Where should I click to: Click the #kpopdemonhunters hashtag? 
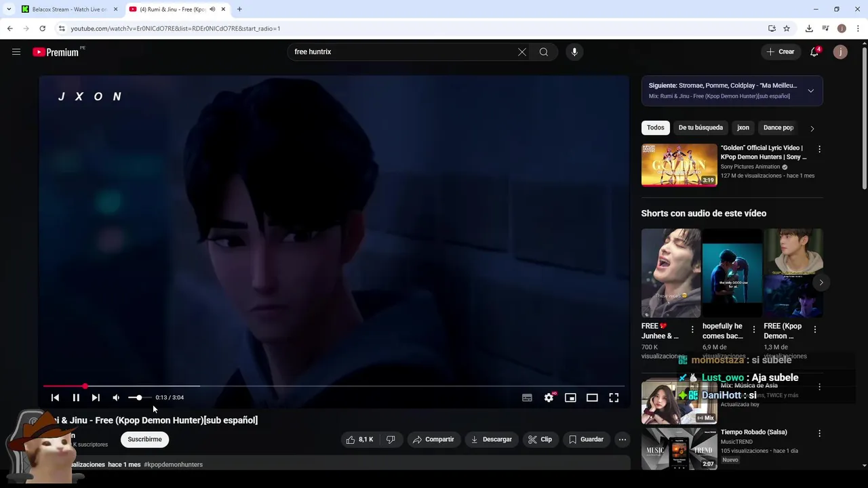(x=174, y=464)
